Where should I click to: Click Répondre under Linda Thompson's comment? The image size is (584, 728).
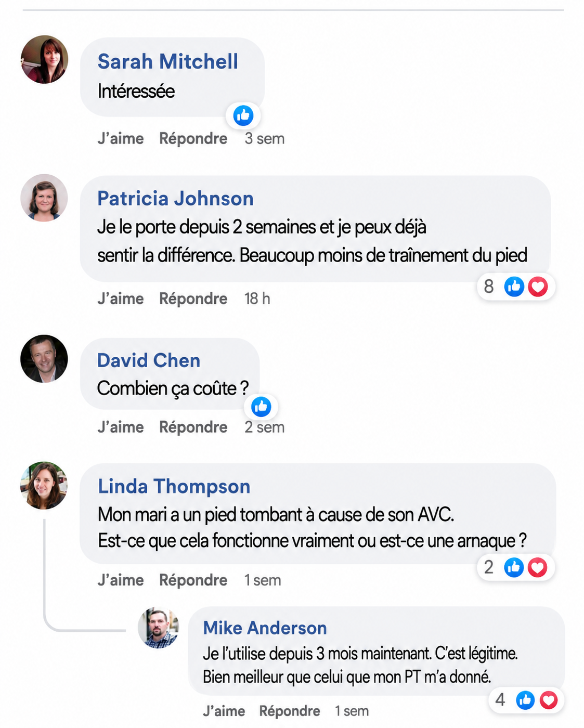(x=193, y=580)
